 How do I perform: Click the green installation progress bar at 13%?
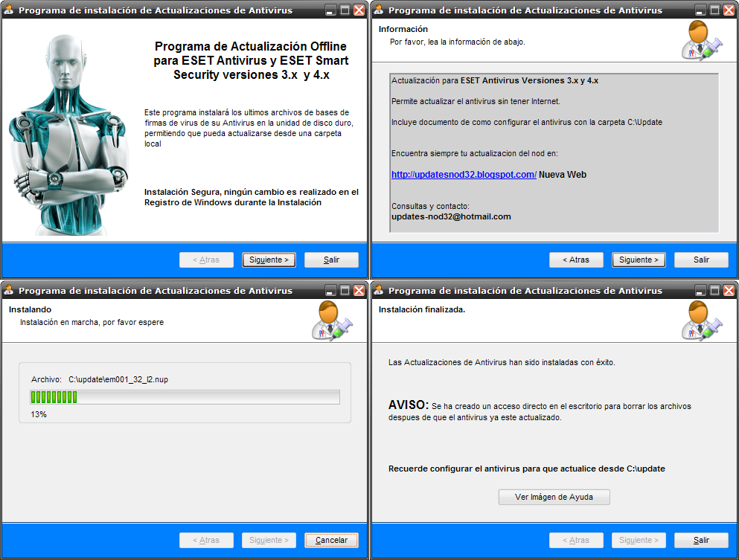click(185, 397)
